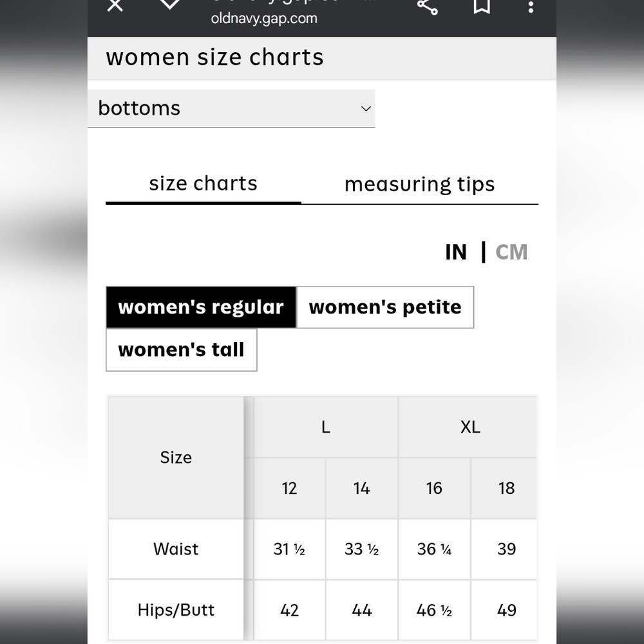Select IN inches unit
The height and width of the screenshot is (644, 644).
click(x=456, y=252)
